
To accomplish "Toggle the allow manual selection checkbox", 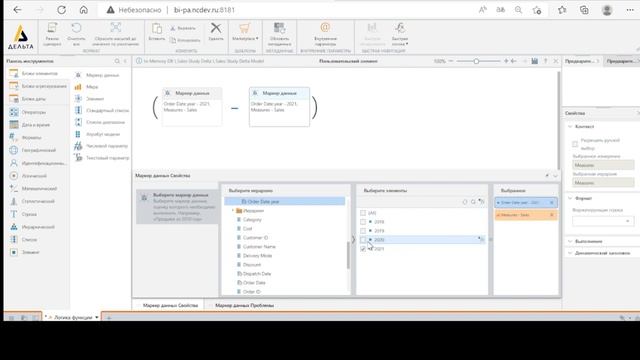I will pyautogui.click(x=575, y=144).
